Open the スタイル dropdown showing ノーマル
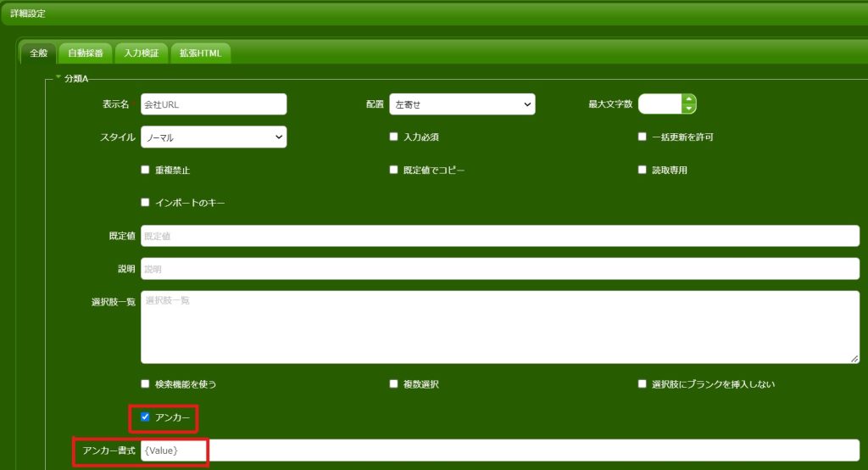The image size is (868, 470). click(x=214, y=137)
